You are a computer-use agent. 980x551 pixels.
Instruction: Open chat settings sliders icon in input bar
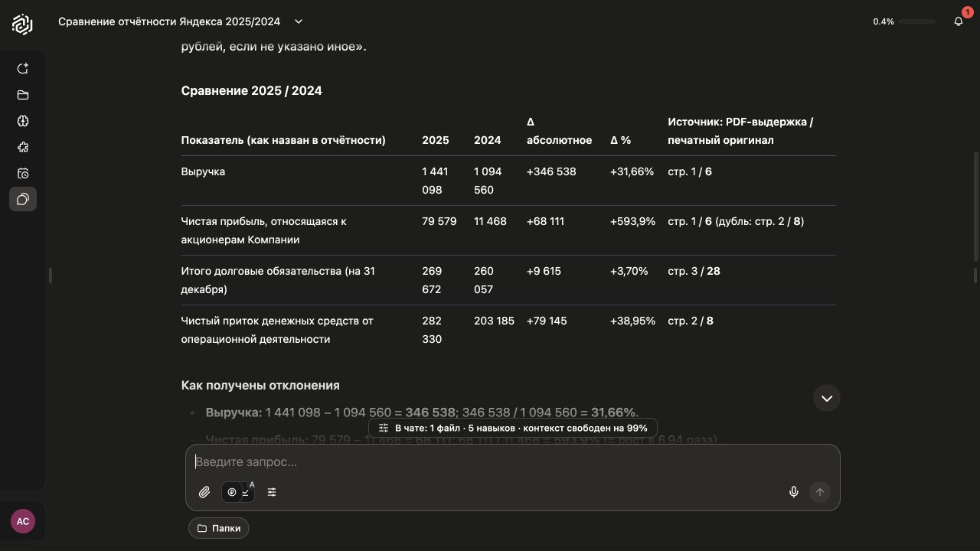272,492
